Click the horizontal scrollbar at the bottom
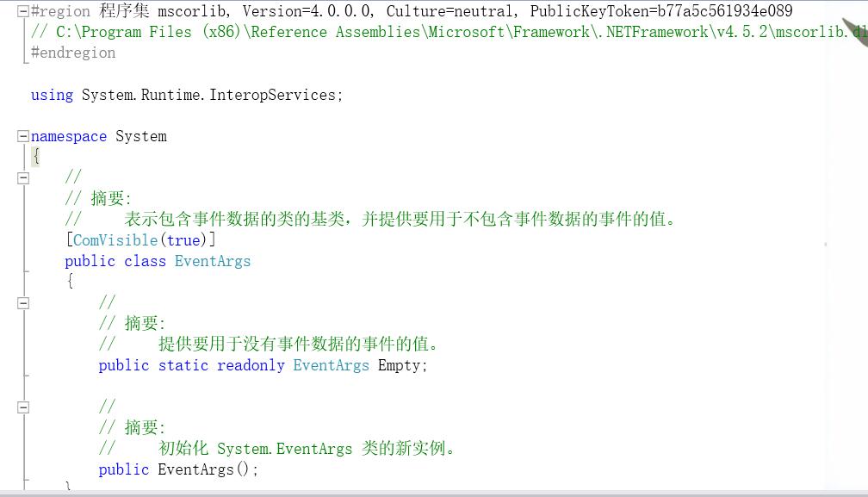This screenshot has width=868, height=497. tap(434, 494)
